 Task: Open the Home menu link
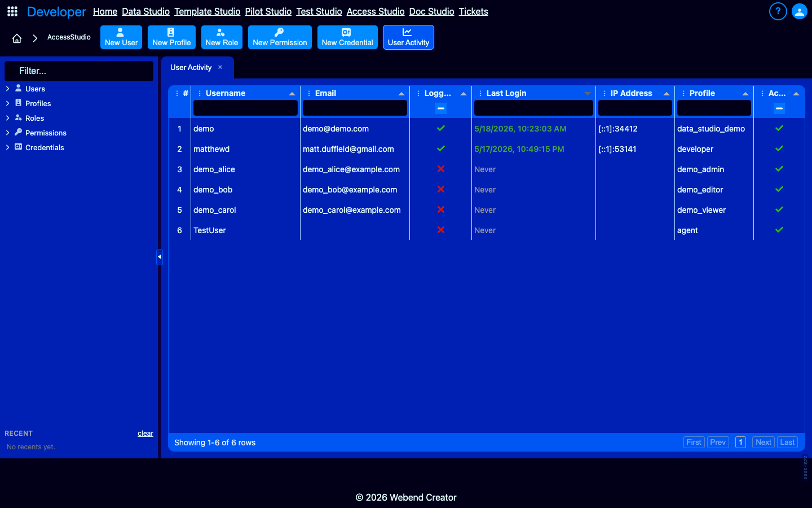coord(105,11)
